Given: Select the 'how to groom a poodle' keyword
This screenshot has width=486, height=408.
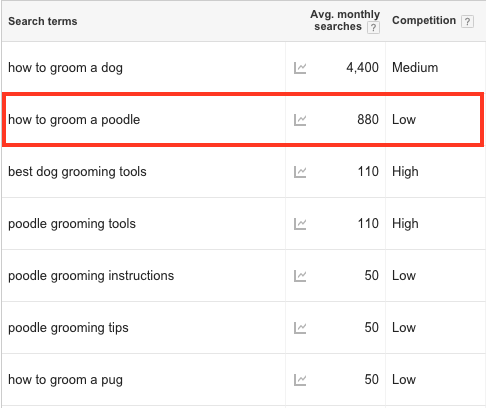Looking at the screenshot, I should [74, 120].
